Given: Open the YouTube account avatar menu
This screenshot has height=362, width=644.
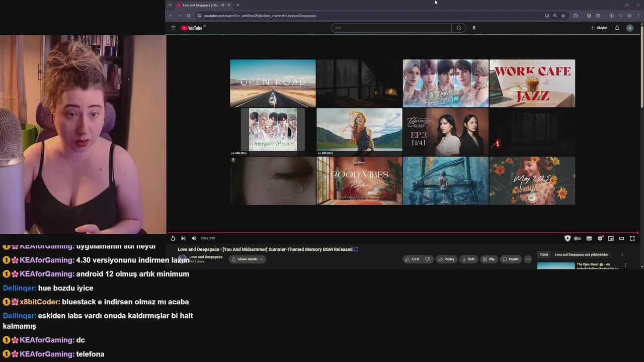Looking at the screenshot, I should point(630,28).
